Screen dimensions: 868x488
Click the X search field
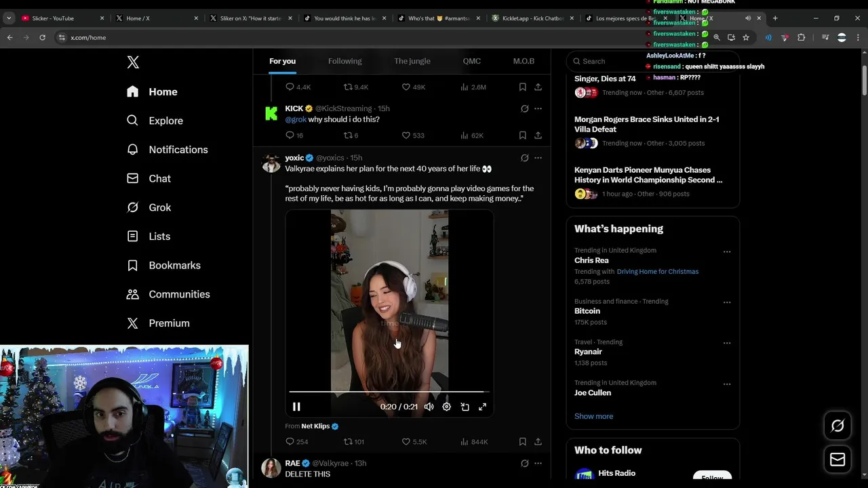click(x=652, y=61)
